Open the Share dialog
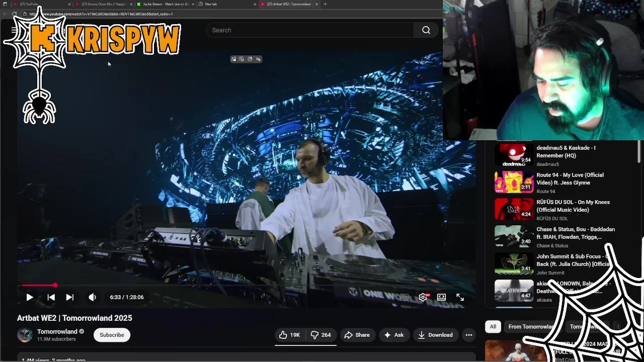The image size is (644, 362). [x=357, y=335]
